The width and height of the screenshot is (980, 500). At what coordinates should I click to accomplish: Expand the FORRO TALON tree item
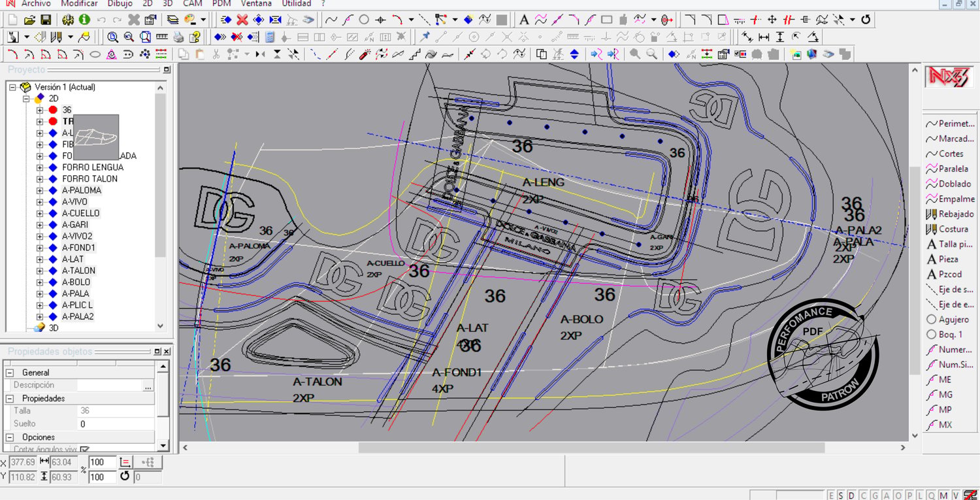(x=40, y=179)
